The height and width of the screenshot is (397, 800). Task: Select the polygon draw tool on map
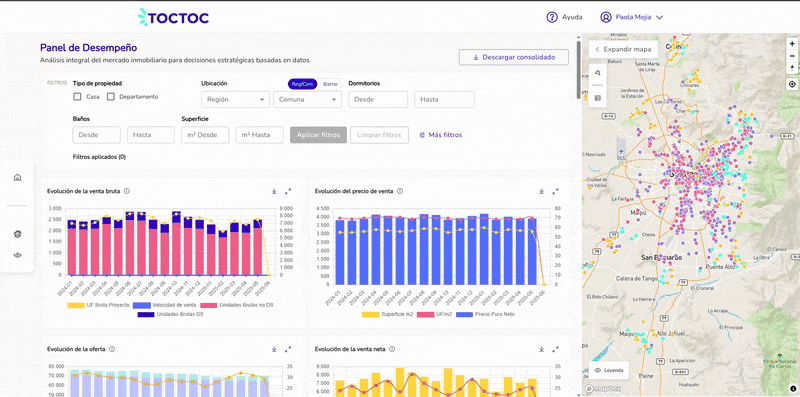coord(598,73)
